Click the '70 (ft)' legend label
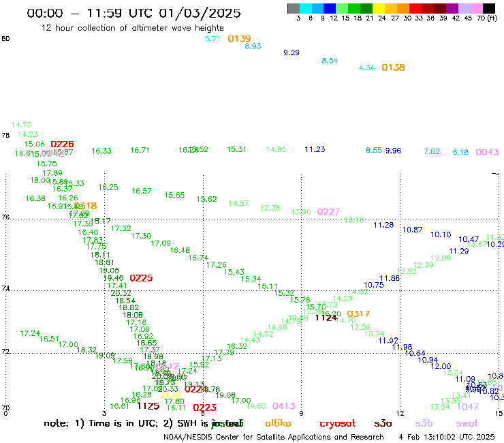 487,18
